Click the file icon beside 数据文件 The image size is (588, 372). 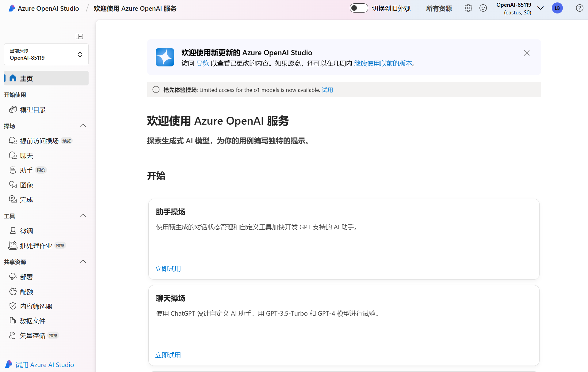pyautogui.click(x=13, y=321)
